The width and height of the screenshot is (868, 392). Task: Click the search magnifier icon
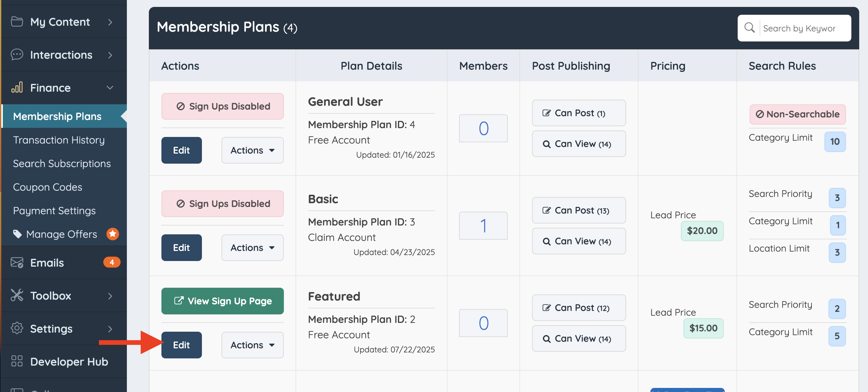pos(749,28)
